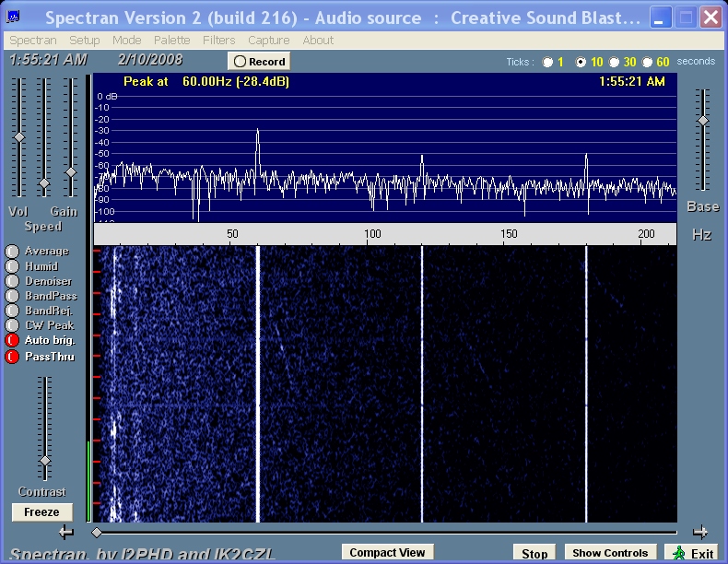Image resolution: width=728 pixels, height=564 pixels.
Task: Enable the BandPass filter
Action: click(x=12, y=296)
